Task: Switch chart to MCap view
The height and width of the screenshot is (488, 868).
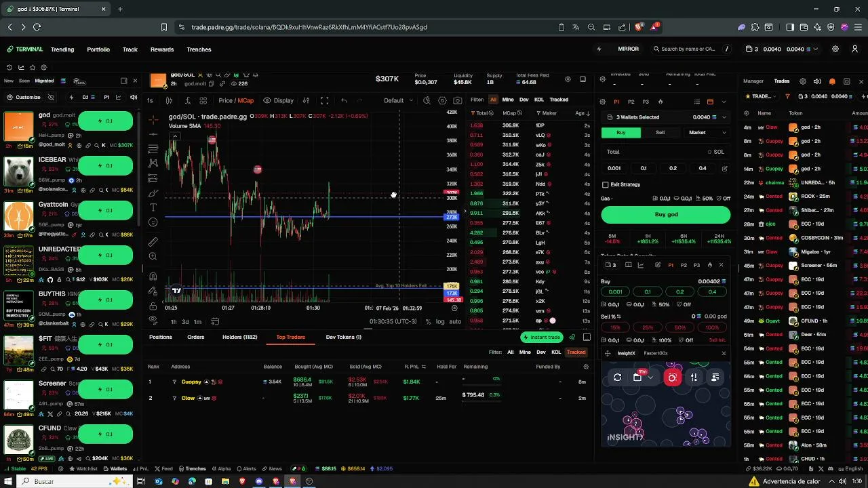Action: click(x=245, y=100)
